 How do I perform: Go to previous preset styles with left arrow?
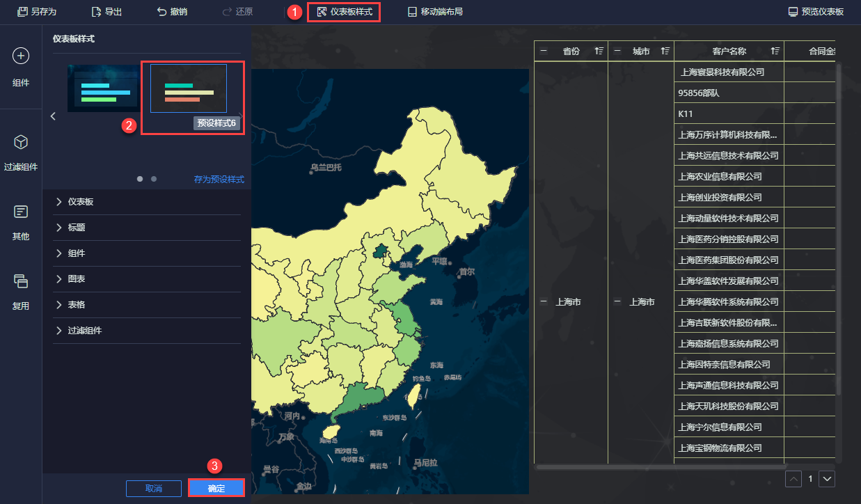(53, 116)
